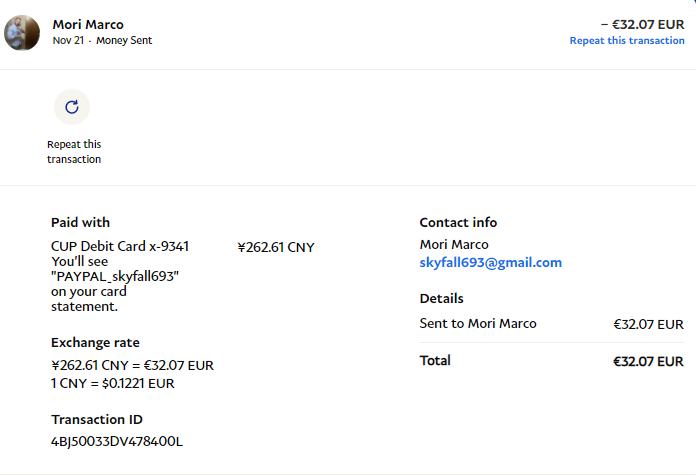Select the transaction ID 4BJ50033DV478400L
Screen dimensions: 696x475
pos(117,441)
